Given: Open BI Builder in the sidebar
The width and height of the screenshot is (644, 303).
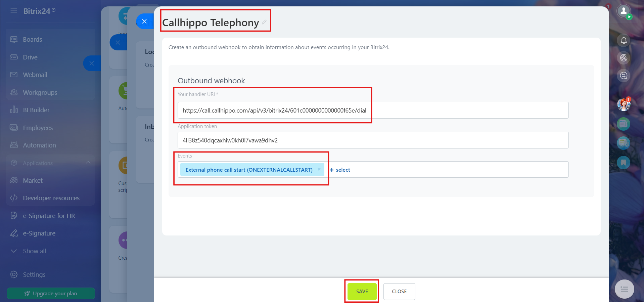Looking at the screenshot, I should tap(36, 110).
